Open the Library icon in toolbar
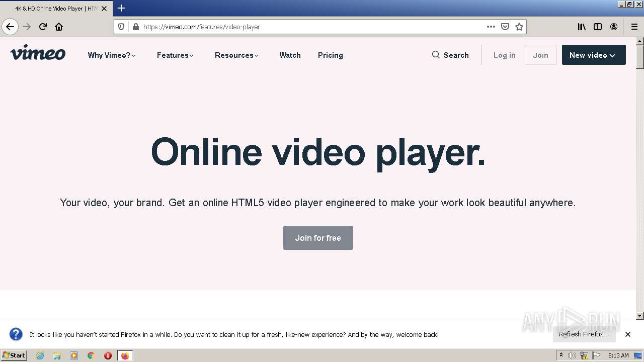Screen dimensions: 644x362 click(582, 27)
